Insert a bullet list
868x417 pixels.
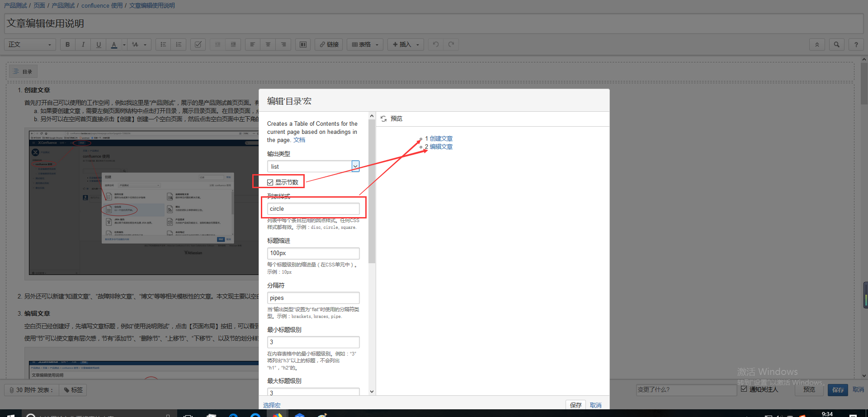pyautogui.click(x=163, y=44)
